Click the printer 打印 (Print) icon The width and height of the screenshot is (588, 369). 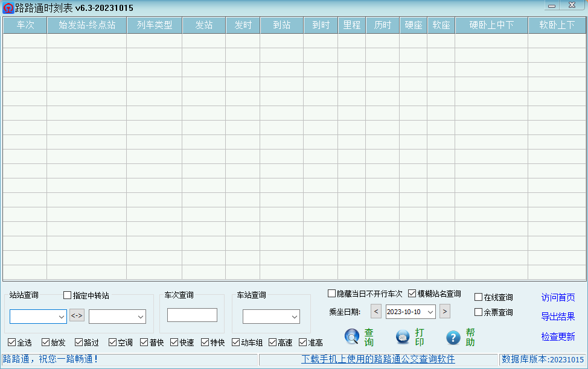(401, 337)
